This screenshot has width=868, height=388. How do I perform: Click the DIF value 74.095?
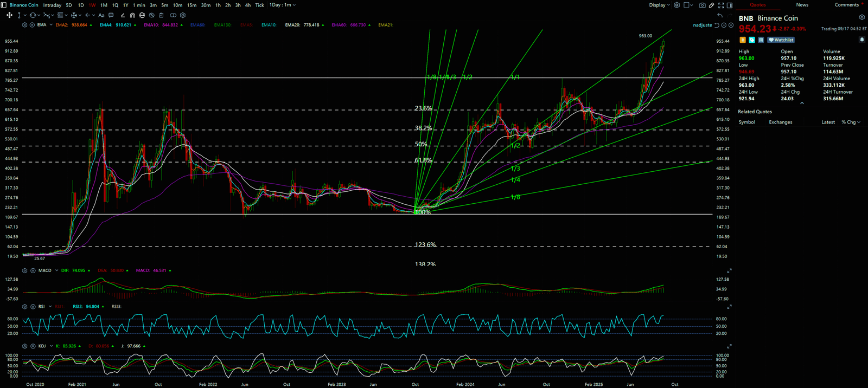[x=79, y=270]
